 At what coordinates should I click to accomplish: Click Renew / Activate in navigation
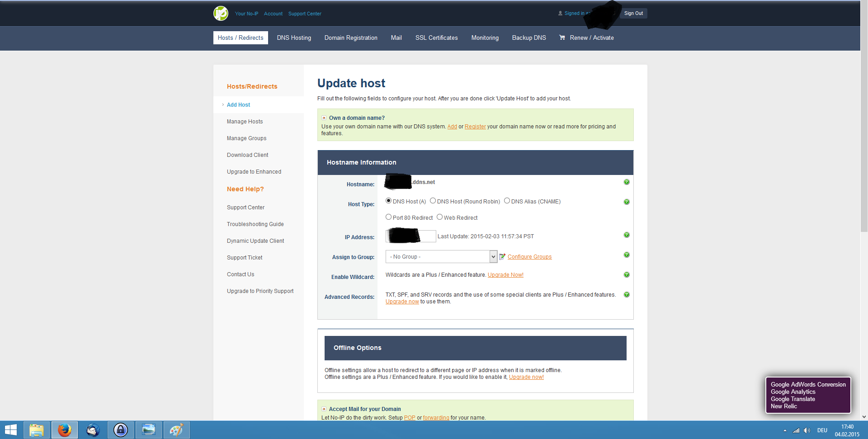tap(592, 38)
